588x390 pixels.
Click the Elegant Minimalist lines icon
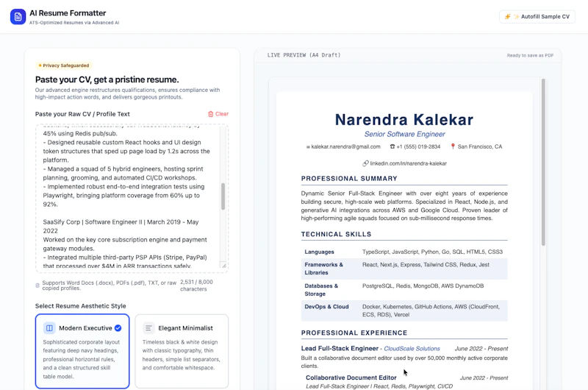pos(148,328)
